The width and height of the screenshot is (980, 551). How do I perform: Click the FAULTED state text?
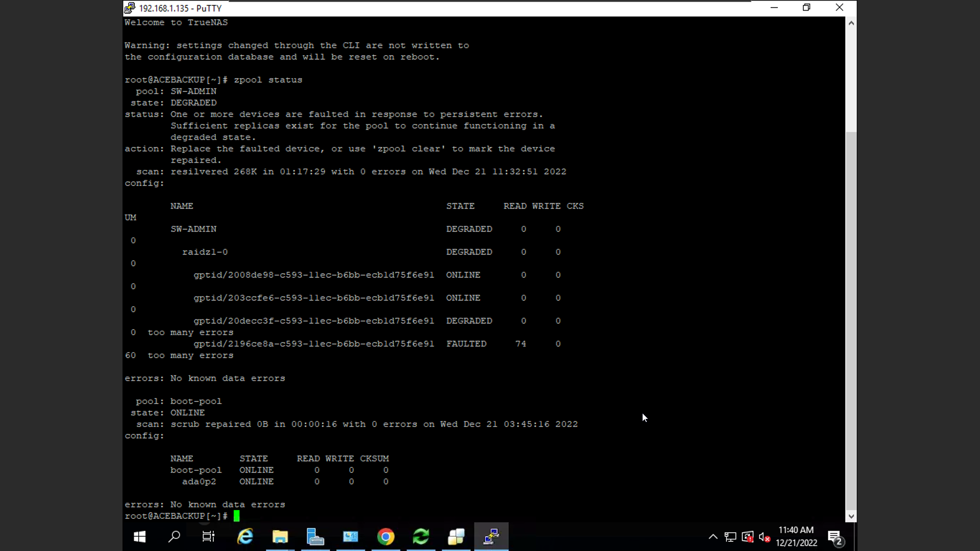466,344
